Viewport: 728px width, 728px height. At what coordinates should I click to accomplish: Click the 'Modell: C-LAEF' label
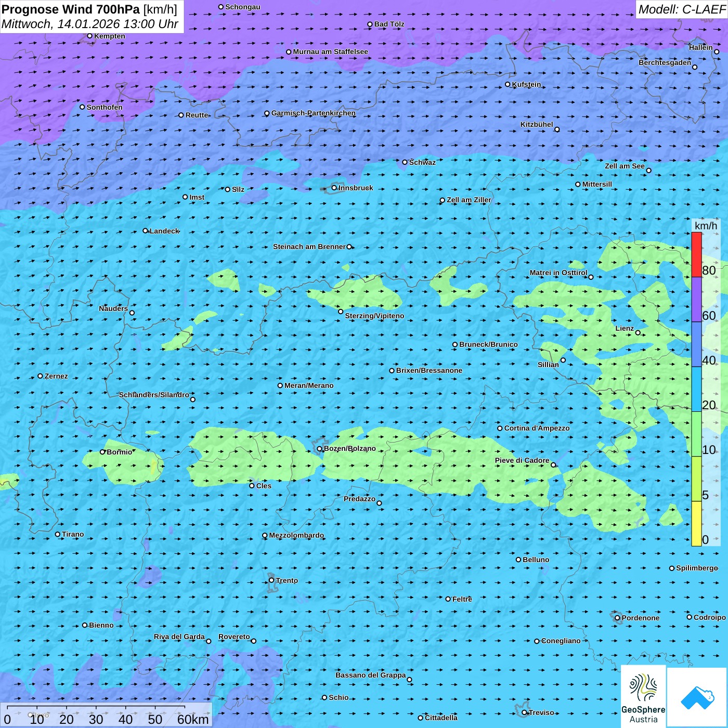pos(682,9)
